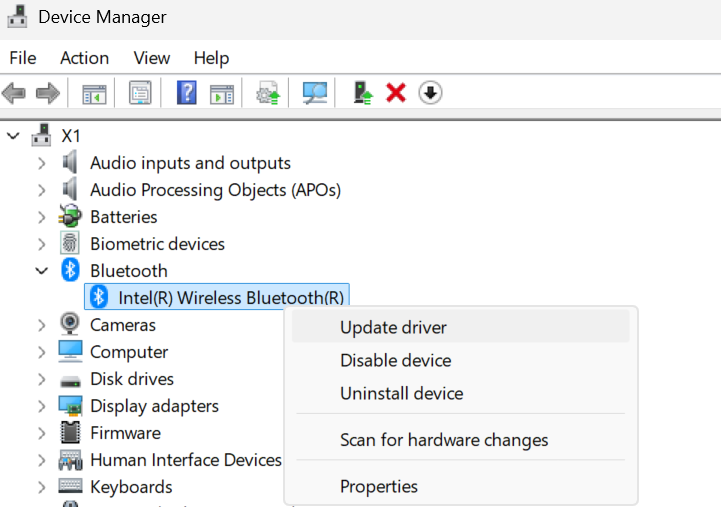The width and height of the screenshot is (721, 507).
Task: Select the Display adapters label
Action: point(154,406)
